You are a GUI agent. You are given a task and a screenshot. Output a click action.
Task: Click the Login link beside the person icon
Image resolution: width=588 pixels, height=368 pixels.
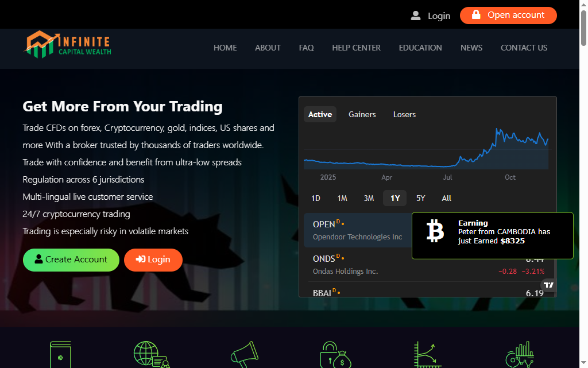click(x=439, y=16)
